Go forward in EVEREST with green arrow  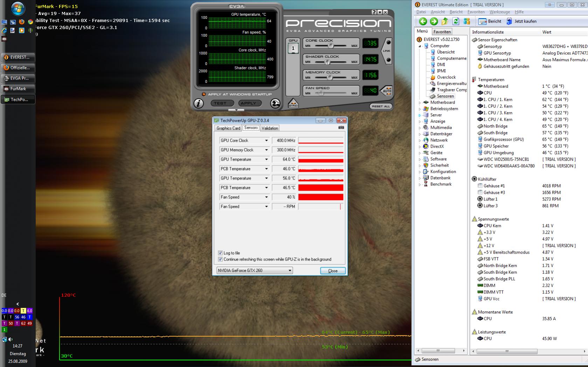[x=434, y=21]
